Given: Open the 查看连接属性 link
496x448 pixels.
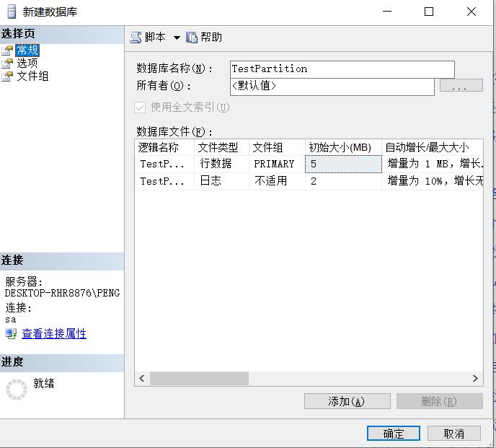Looking at the screenshot, I should point(54,334).
